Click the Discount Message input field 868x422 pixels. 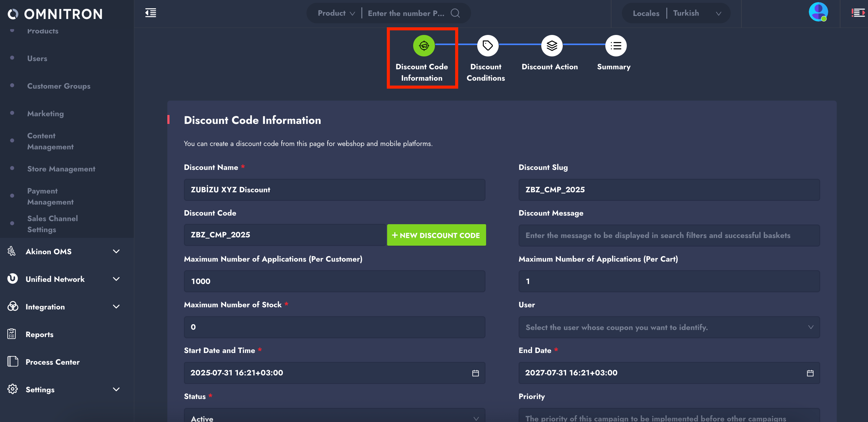tap(669, 235)
